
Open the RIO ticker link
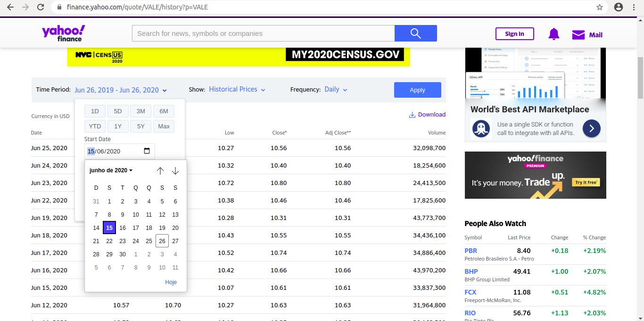tap(470, 313)
